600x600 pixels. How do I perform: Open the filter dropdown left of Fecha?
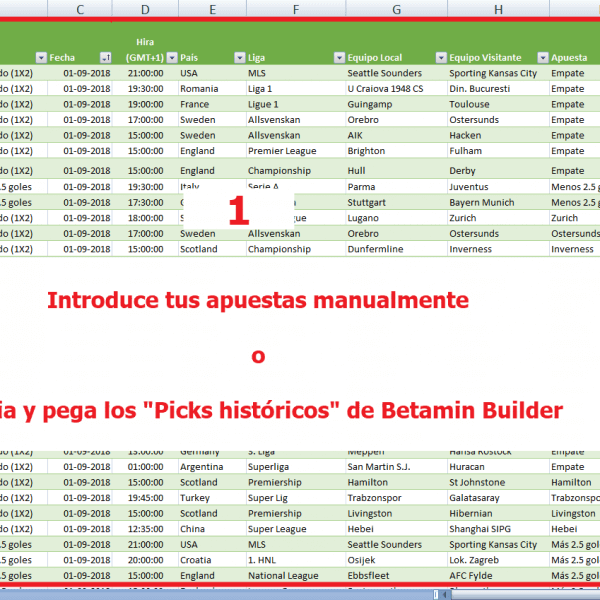pos(41,57)
